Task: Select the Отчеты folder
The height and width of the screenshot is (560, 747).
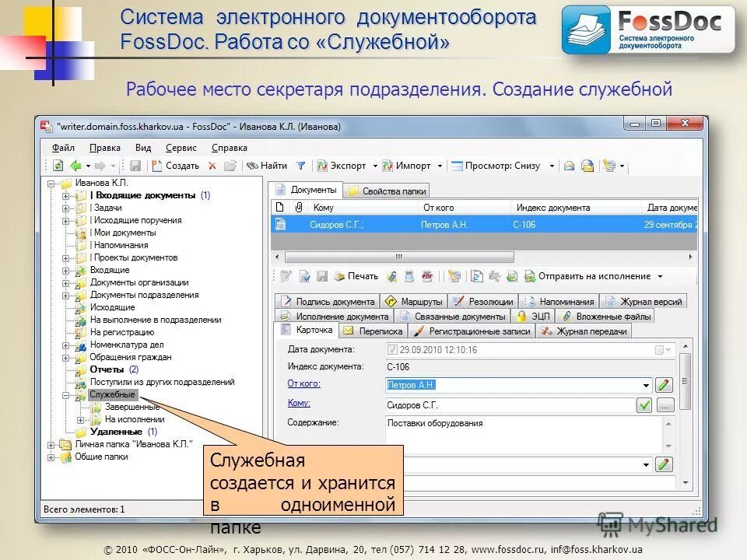Action: click(107, 369)
